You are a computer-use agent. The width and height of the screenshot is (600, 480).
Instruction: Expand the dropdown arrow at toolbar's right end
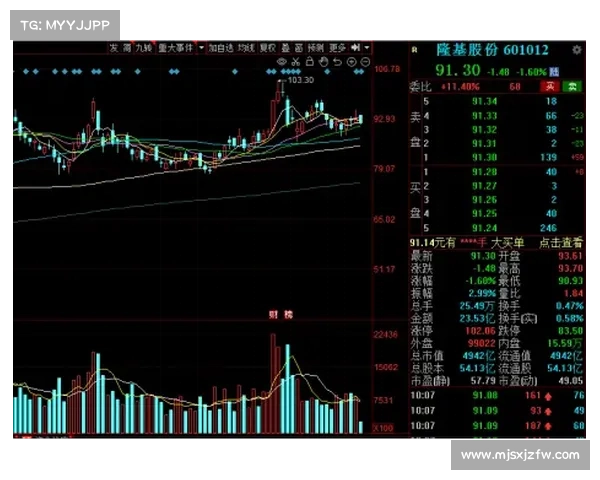(x=366, y=47)
